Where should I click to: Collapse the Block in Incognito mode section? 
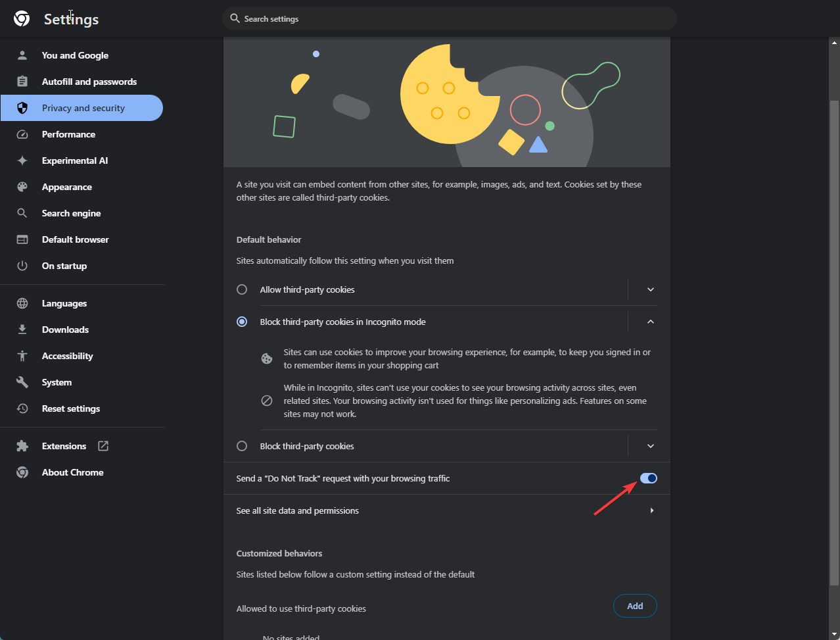pos(651,322)
